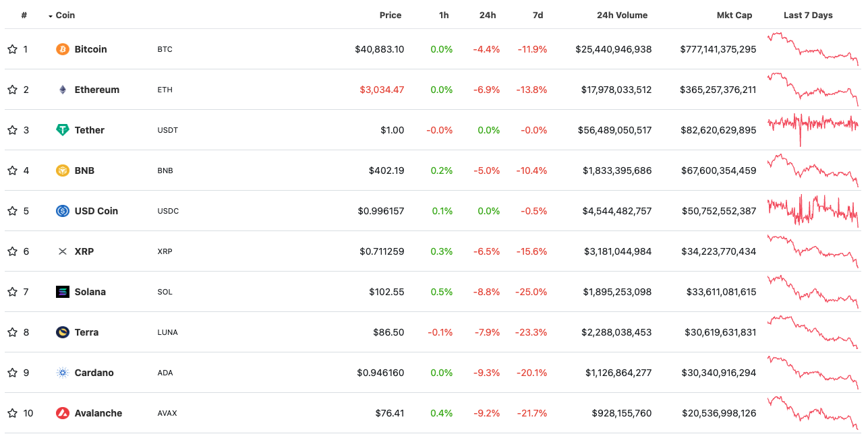Sort by 24h Volume header
868x434 pixels.
pos(622,15)
